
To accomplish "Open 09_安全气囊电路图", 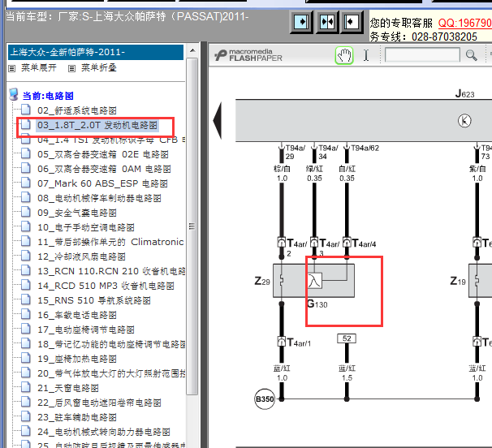I will (x=77, y=213).
